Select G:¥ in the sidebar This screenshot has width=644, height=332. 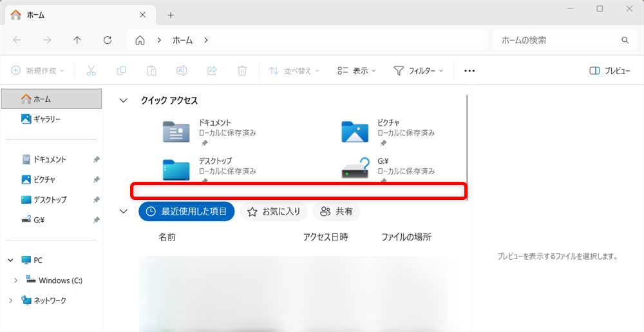click(52, 220)
